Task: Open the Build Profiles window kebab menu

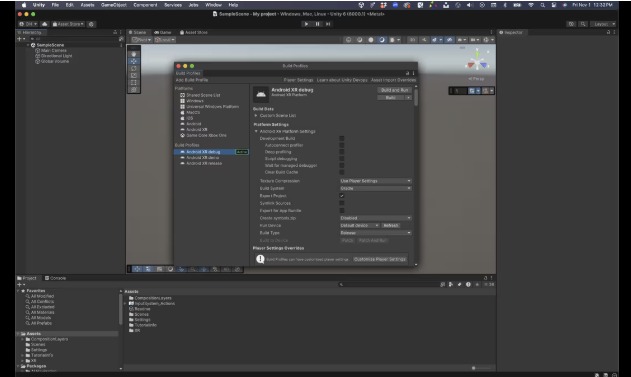Action: 413,73
